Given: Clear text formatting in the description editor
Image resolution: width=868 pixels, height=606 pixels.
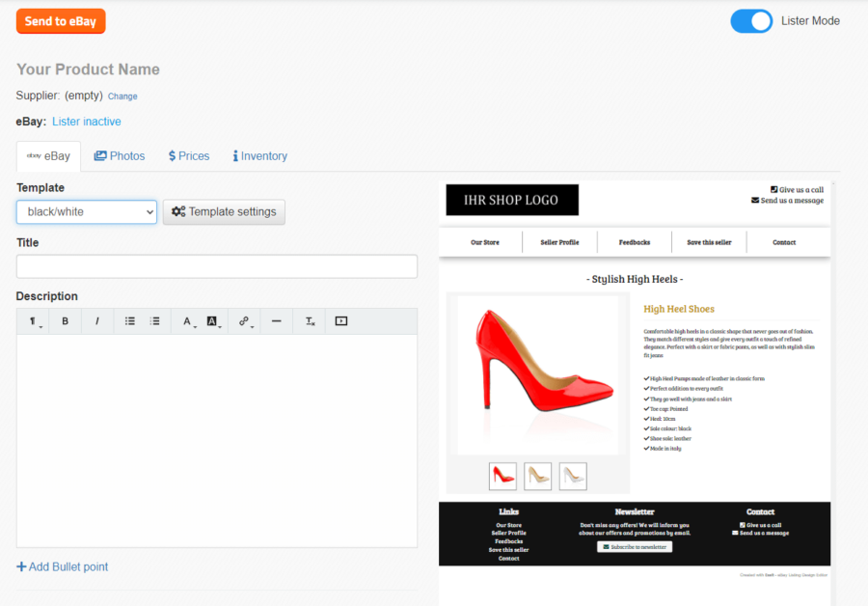Looking at the screenshot, I should click(x=308, y=320).
